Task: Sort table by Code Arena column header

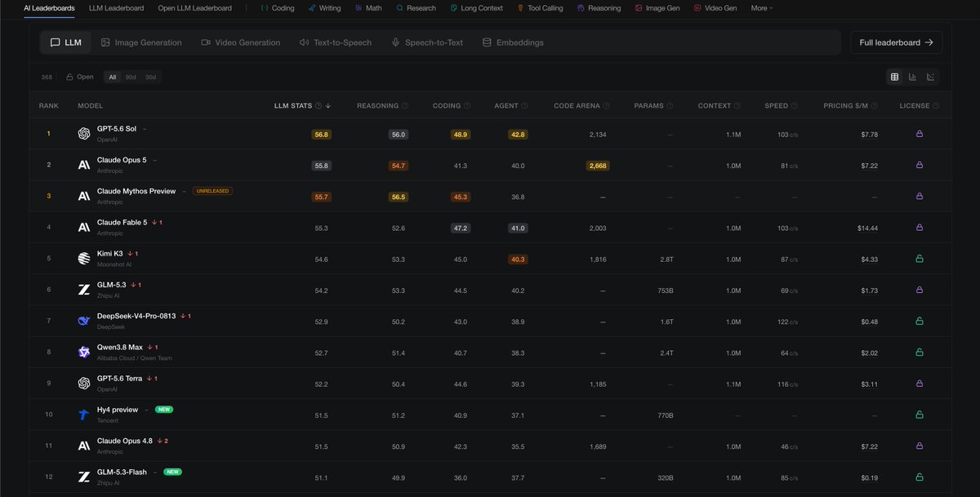Action: (x=577, y=106)
